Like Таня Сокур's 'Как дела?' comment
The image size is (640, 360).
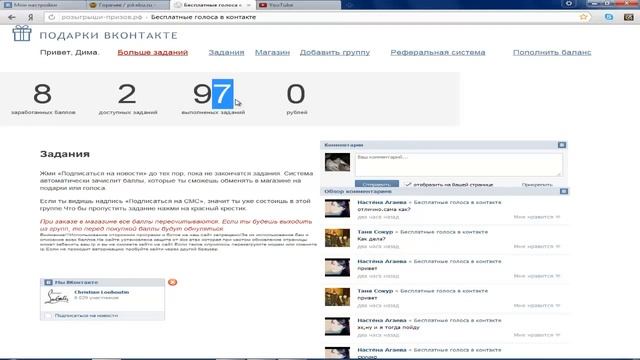537,246
